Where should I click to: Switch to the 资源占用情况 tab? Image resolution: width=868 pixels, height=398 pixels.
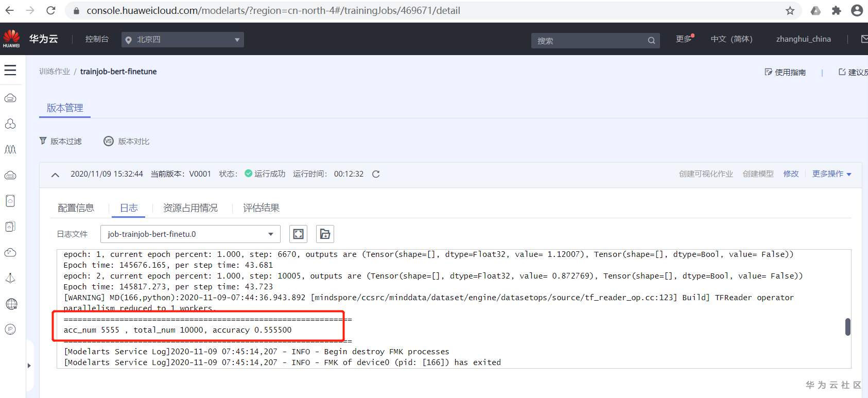click(190, 208)
